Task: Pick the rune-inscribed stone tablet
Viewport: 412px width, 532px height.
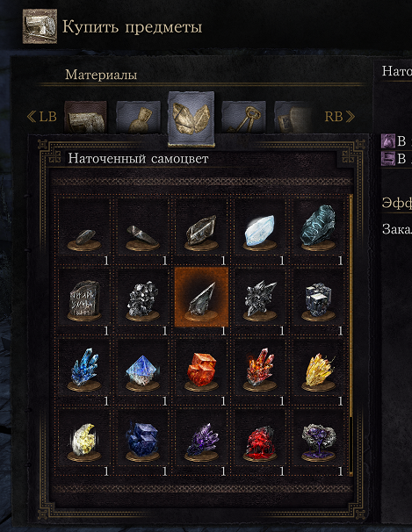Action: coord(84,297)
